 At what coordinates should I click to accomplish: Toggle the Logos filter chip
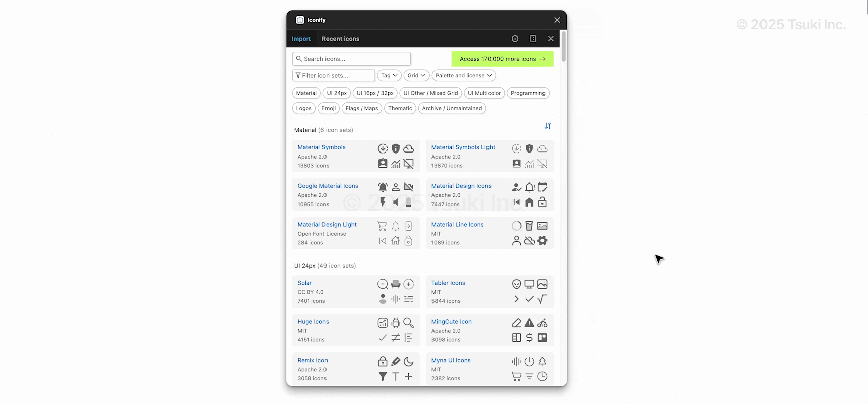(304, 108)
